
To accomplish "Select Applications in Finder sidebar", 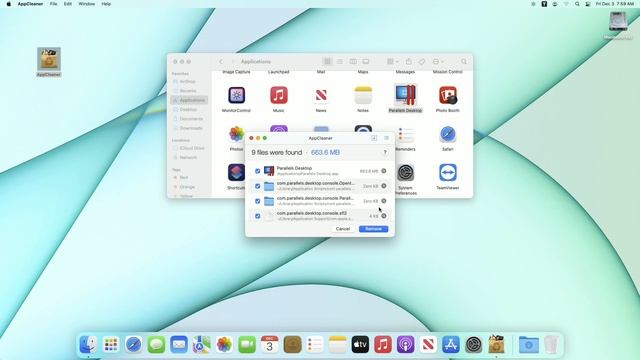I will click(189, 100).
